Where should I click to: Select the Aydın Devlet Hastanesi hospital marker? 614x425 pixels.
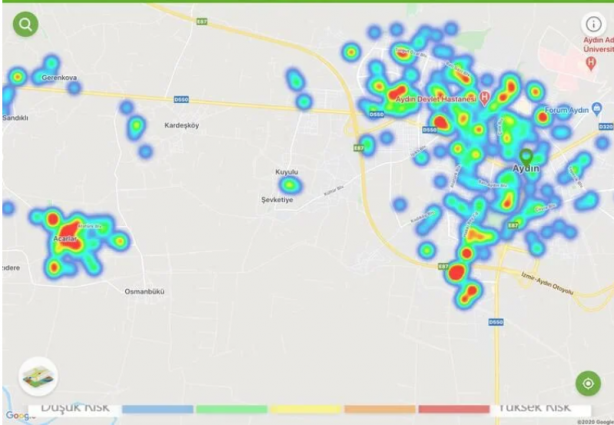[484, 98]
